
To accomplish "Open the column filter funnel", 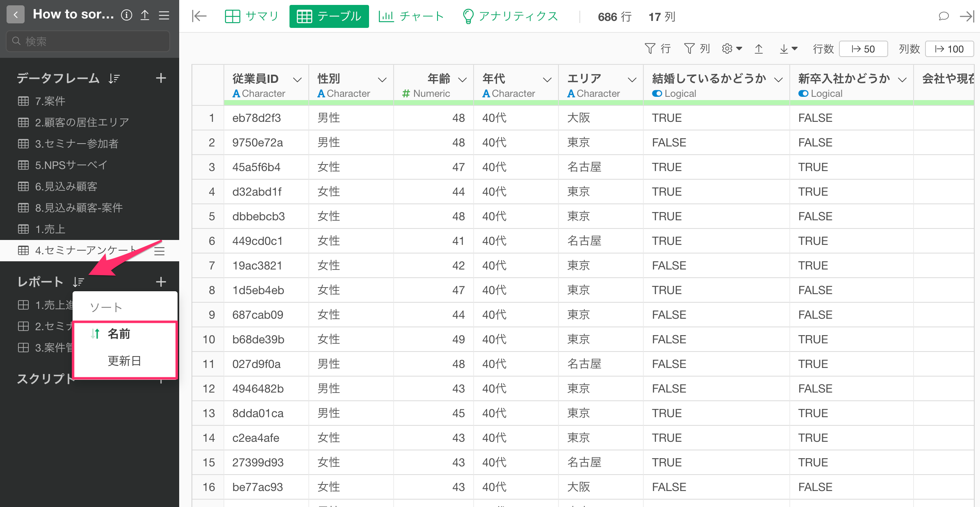I will (697, 49).
